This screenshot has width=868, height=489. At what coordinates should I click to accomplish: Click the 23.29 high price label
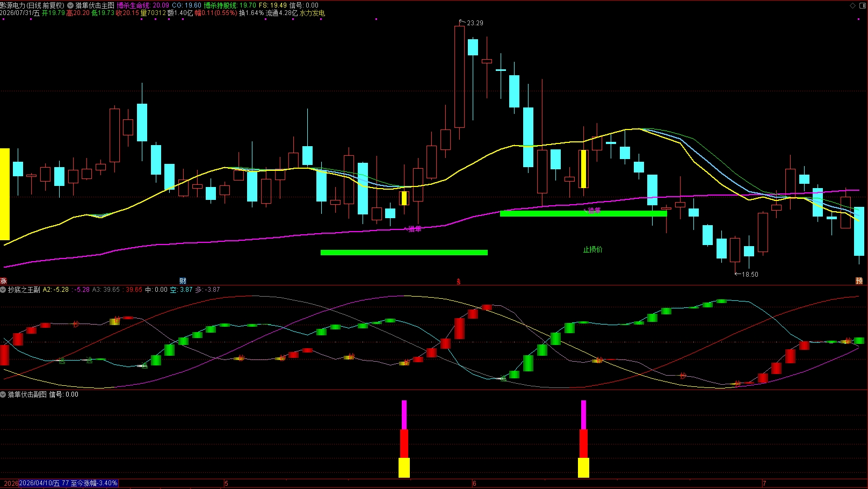[475, 23]
